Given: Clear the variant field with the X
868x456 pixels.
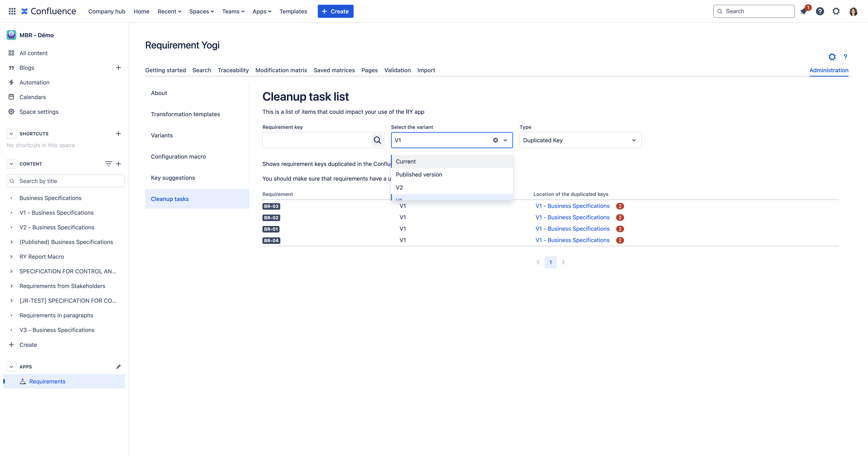Looking at the screenshot, I should [x=495, y=140].
